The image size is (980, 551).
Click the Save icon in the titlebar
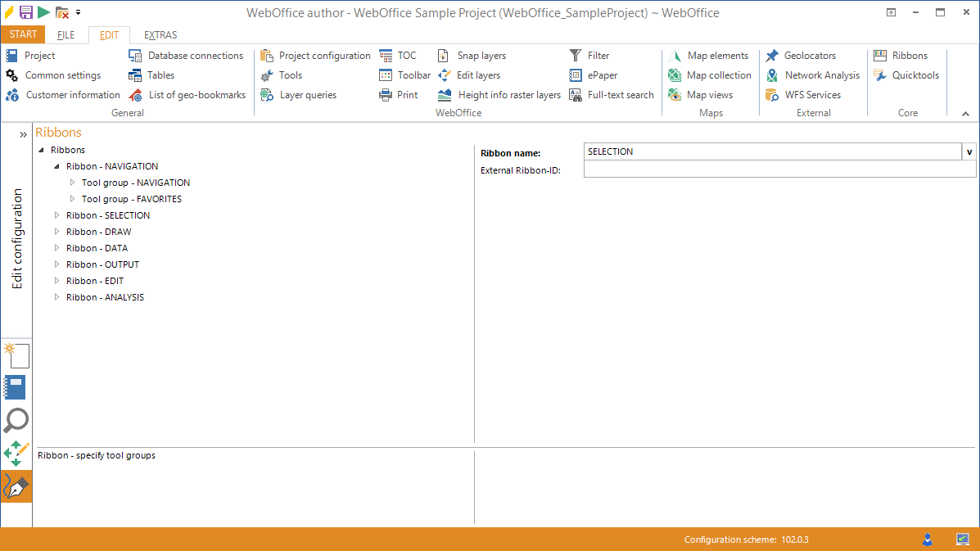pyautogui.click(x=25, y=11)
